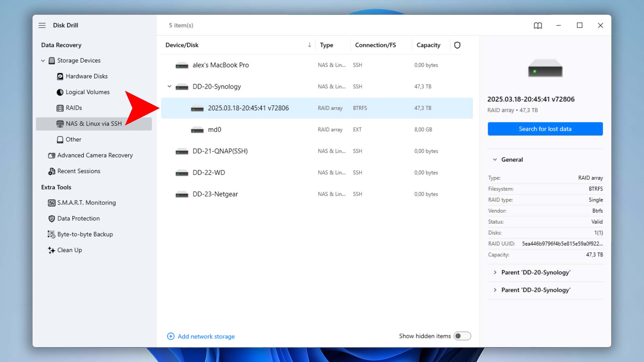Click the md0 drive icon
The width and height of the screenshot is (644, 362).
tap(197, 130)
